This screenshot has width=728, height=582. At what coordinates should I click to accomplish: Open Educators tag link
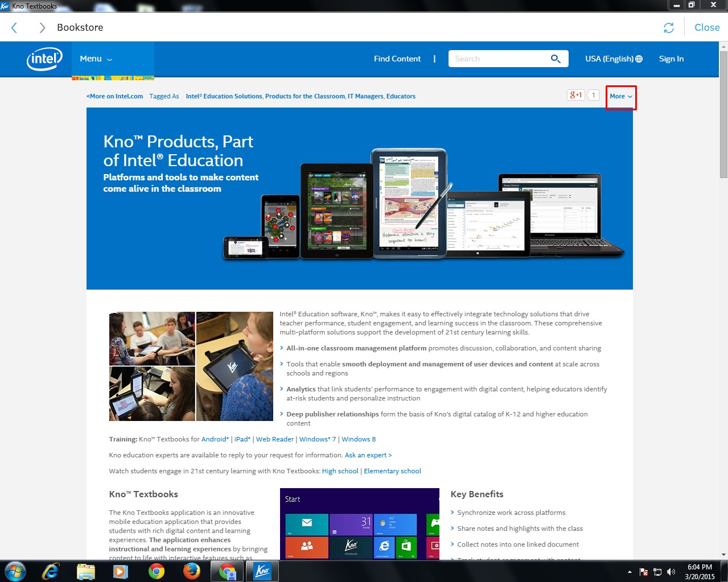tap(401, 96)
